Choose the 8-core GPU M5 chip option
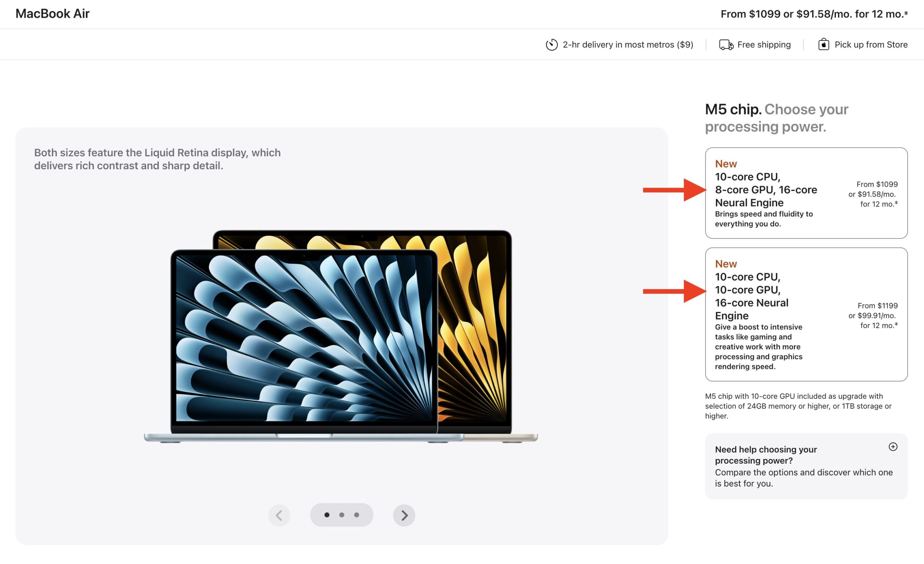The height and width of the screenshot is (564, 924). (x=806, y=193)
